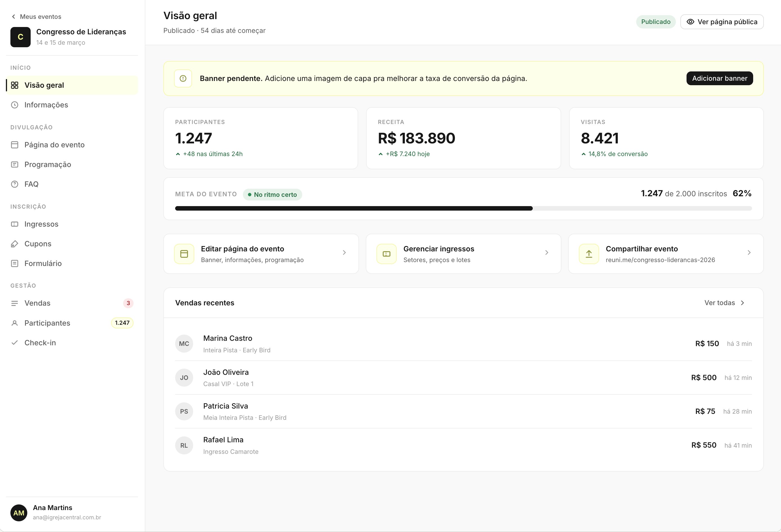
Task: Open Informações in the sidebar
Action: click(x=72, y=105)
